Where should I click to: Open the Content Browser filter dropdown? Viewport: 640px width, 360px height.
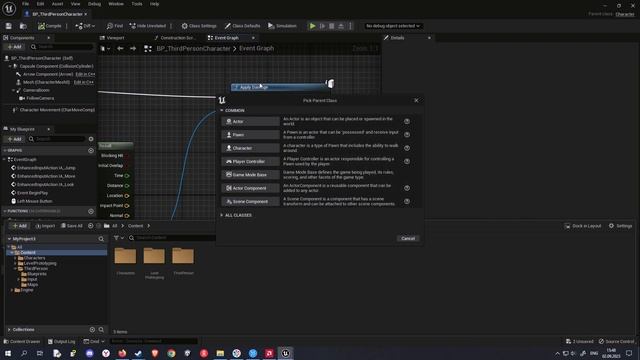pyautogui.click(x=119, y=238)
